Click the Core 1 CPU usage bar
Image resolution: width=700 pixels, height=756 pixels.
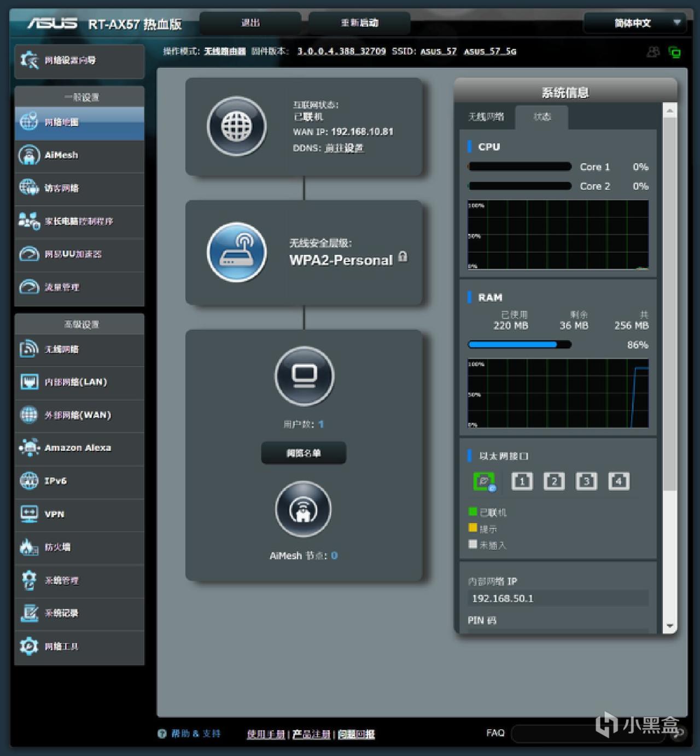point(520,167)
